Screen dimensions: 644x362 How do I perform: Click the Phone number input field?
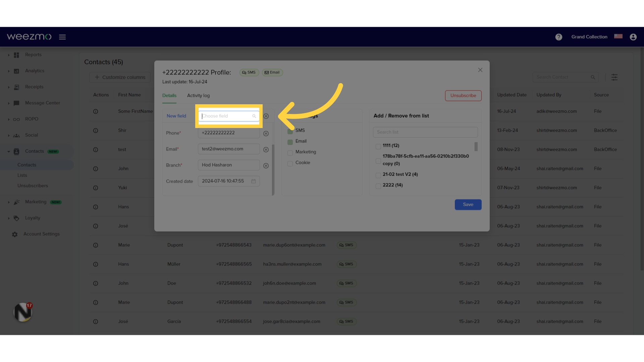[x=229, y=133]
